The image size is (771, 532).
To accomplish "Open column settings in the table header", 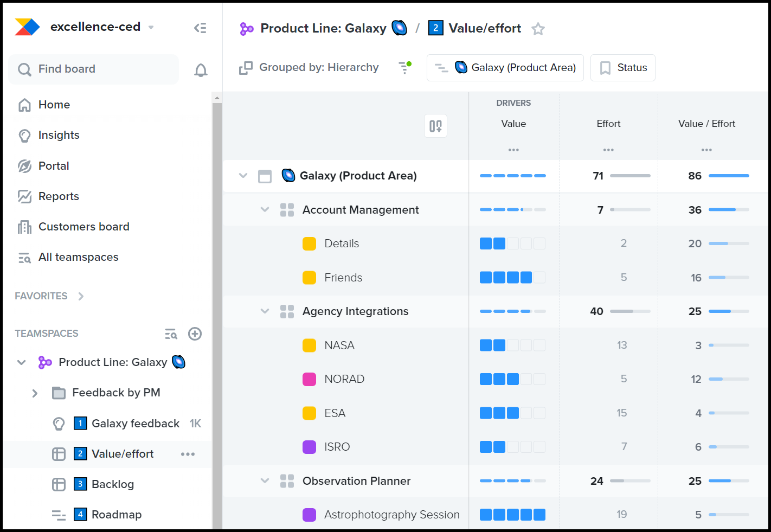I will click(435, 125).
